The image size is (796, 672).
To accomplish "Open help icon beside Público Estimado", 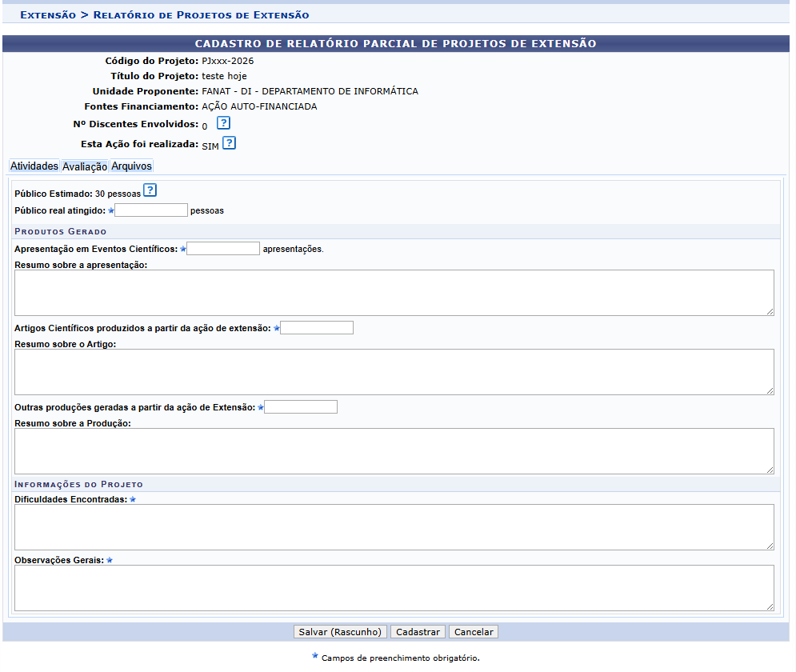I will [x=150, y=190].
